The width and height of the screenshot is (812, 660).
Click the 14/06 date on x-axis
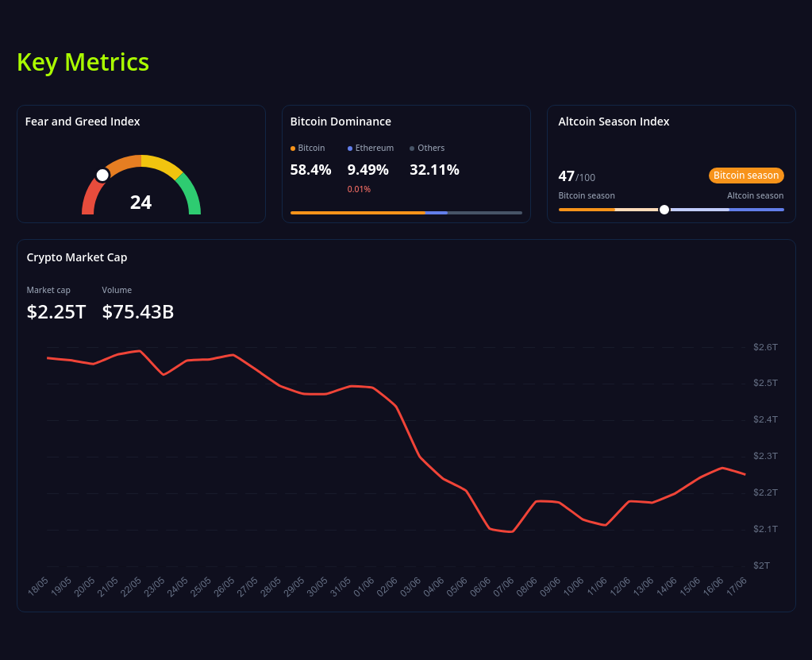[667, 586]
